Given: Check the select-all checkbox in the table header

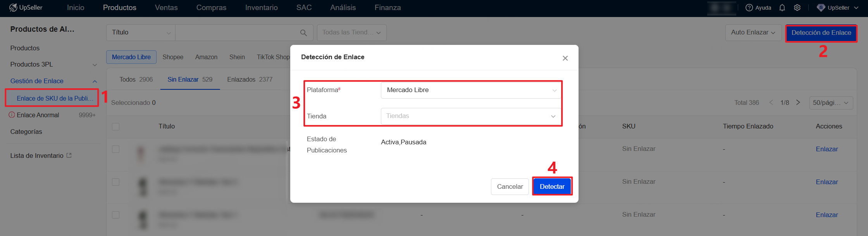Looking at the screenshot, I should 115,127.
